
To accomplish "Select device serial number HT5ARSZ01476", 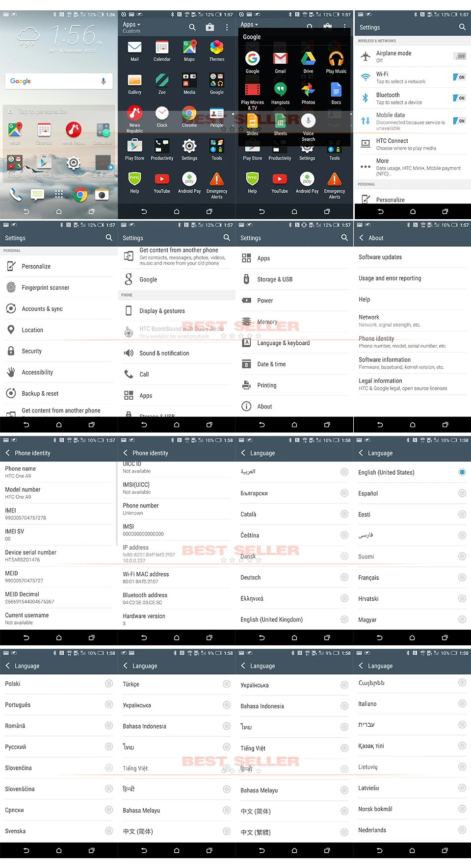I will 59,556.
